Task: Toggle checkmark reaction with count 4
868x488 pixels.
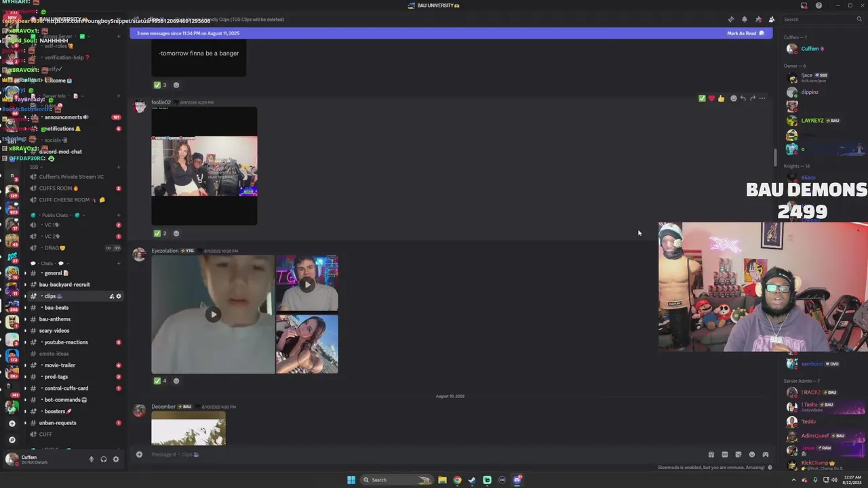Action: tap(160, 380)
